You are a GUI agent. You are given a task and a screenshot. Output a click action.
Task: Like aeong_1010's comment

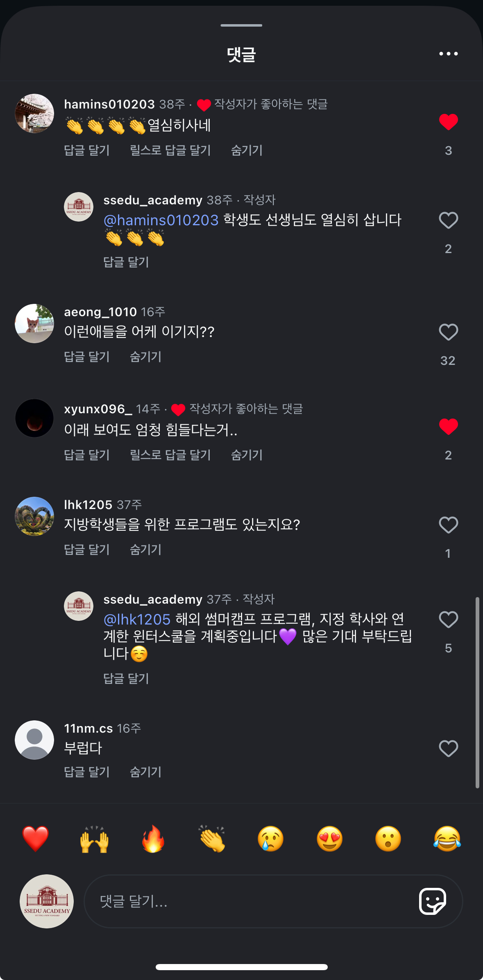pos(448,332)
